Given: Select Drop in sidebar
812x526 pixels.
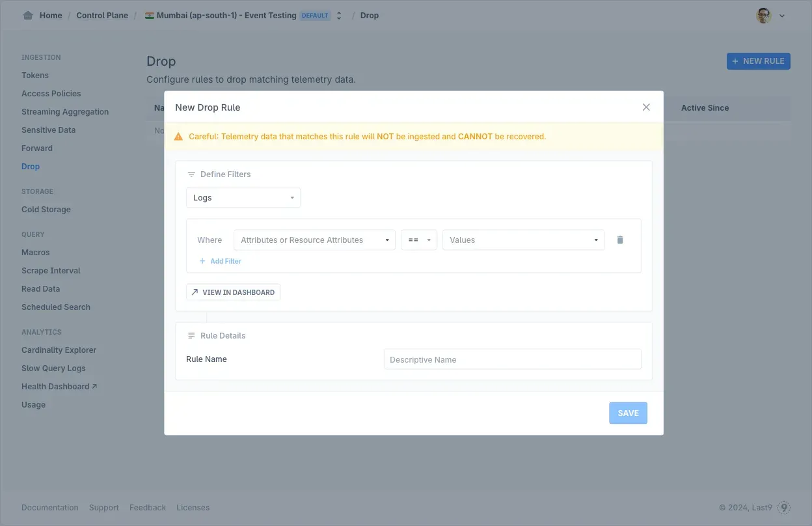Looking at the screenshot, I should pos(31,167).
